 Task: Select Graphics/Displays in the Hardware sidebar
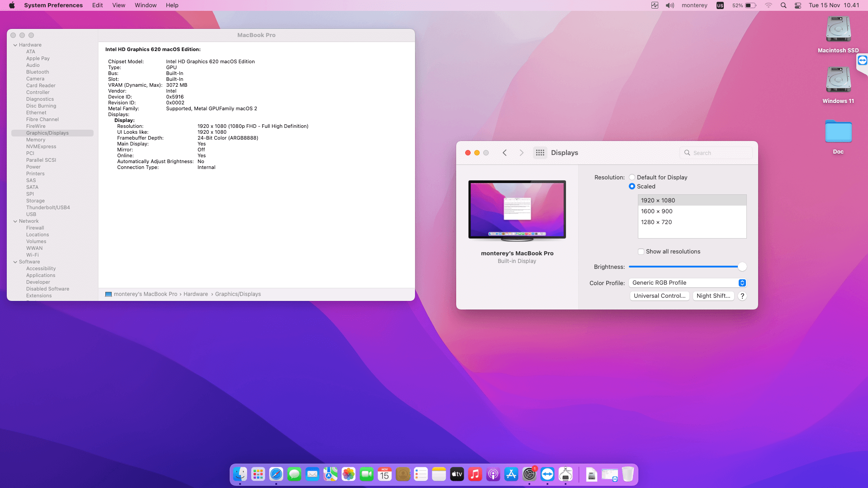[47, 133]
